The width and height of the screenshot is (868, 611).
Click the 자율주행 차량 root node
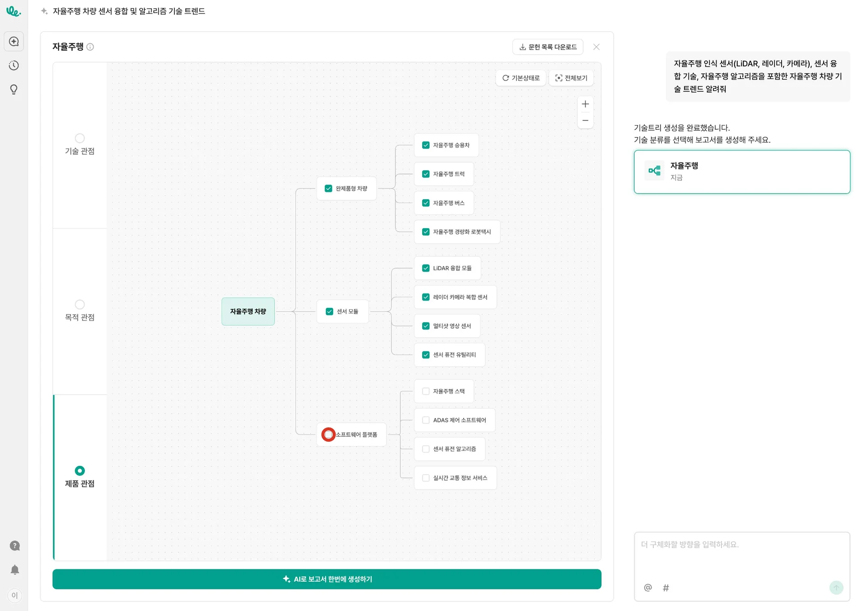click(248, 312)
